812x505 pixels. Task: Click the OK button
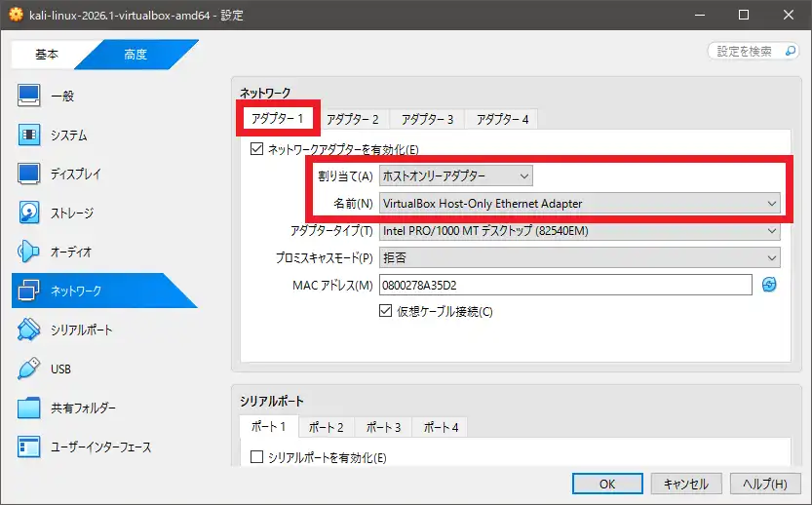point(607,484)
